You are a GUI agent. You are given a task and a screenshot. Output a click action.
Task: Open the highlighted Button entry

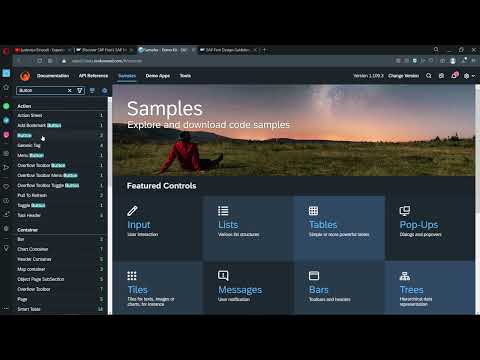pos(60,135)
